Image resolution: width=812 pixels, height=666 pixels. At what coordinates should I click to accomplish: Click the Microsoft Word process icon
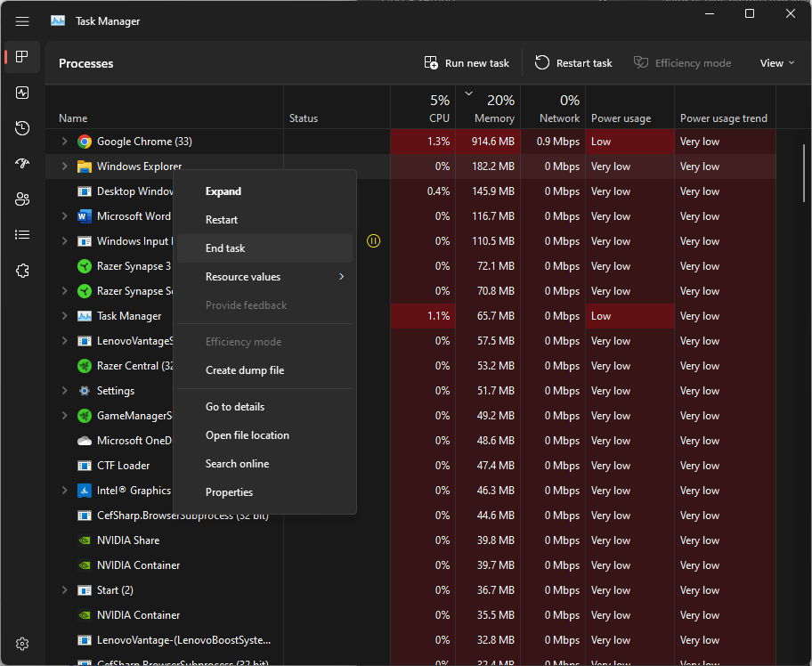85,216
